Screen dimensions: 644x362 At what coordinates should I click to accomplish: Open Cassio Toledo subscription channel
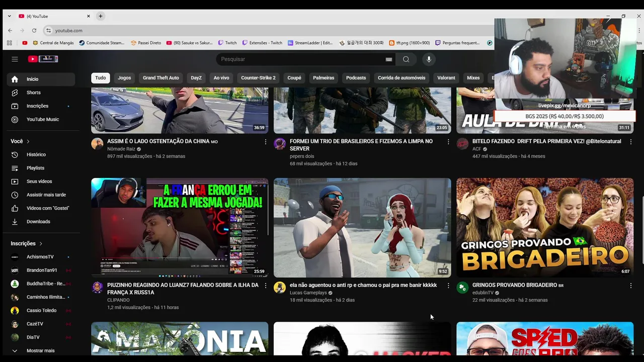point(41,310)
